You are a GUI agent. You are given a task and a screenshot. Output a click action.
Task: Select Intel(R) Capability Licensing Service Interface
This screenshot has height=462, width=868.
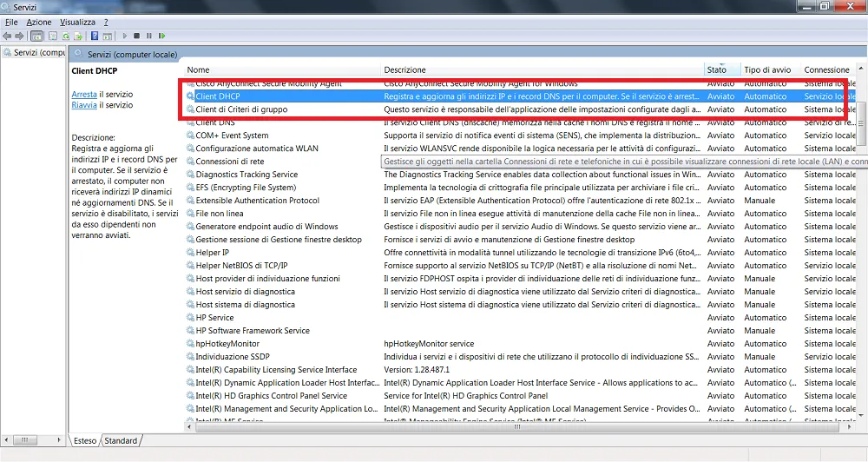[520, 369]
